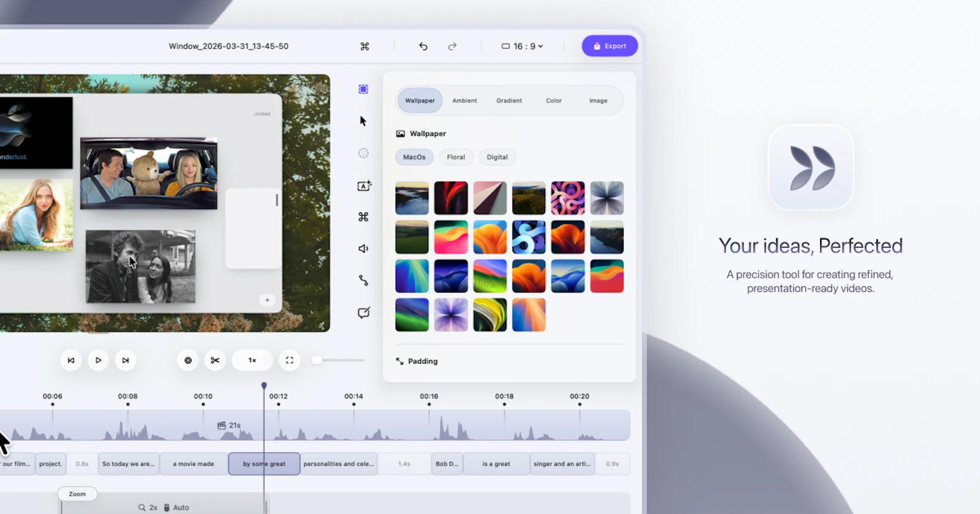
Task: Switch to the Gradient tab
Action: click(509, 100)
